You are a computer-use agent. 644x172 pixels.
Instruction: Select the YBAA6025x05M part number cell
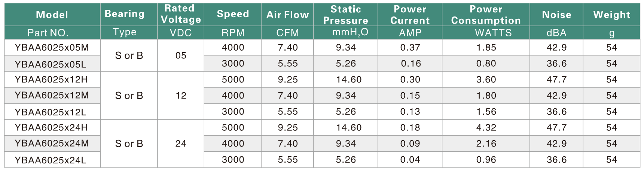pos(52,48)
